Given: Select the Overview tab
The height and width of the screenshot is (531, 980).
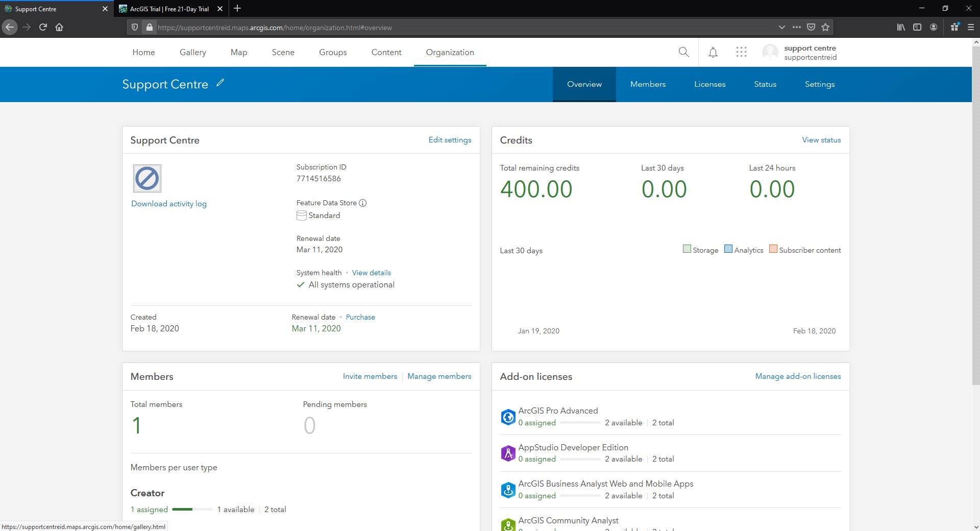Looking at the screenshot, I should [x=584, y=84].
